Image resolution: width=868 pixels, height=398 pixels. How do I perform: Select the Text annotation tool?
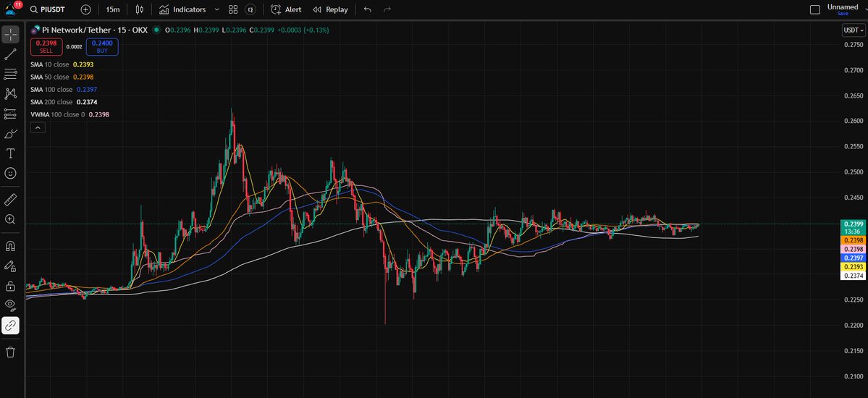[11, 153]
